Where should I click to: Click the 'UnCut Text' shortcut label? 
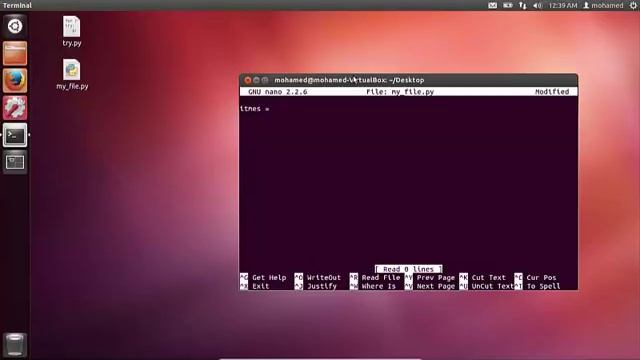(493, 286)
